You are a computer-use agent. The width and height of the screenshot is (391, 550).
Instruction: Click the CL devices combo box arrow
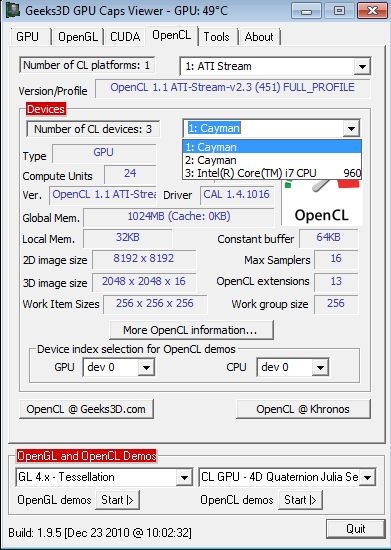pos(351,128)
